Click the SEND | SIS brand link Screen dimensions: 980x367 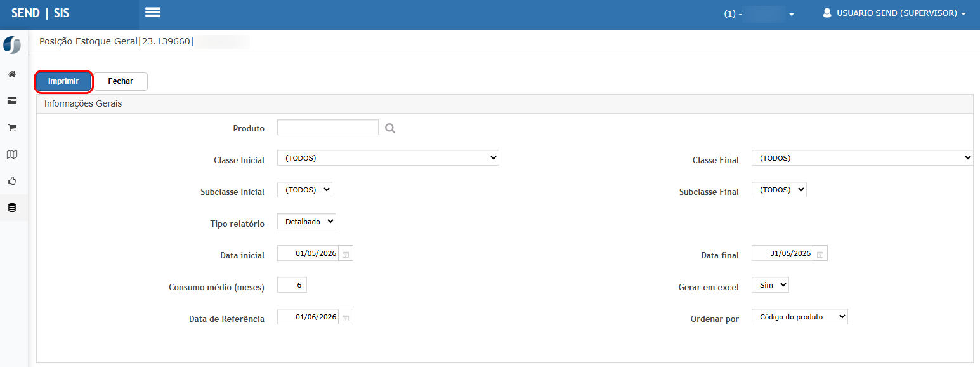pyautogui.click(x=41, y=13)
